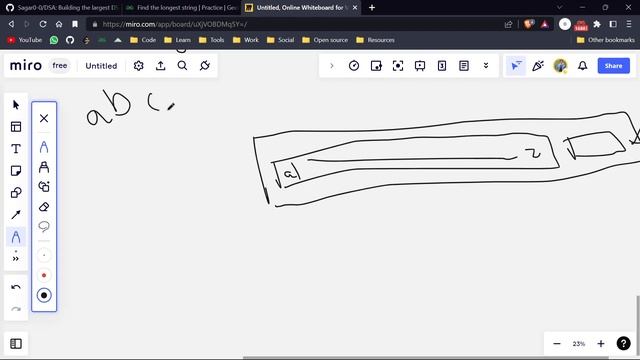This screenshot has height=360, width=640.
Task: Select the smart drawing tool
Action: pyautogui.click(x=44, y=187)
